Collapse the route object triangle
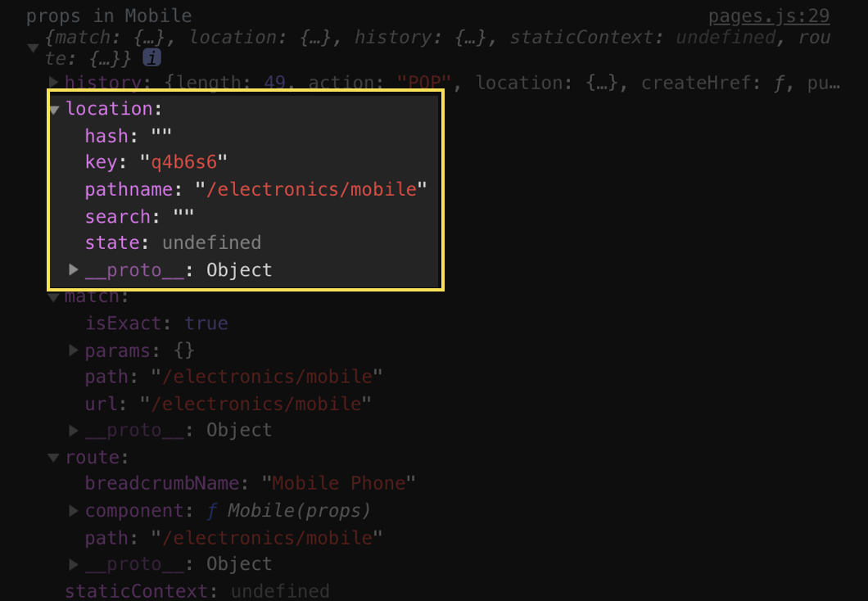Screen dimensions: 868x601 point(54,458)
